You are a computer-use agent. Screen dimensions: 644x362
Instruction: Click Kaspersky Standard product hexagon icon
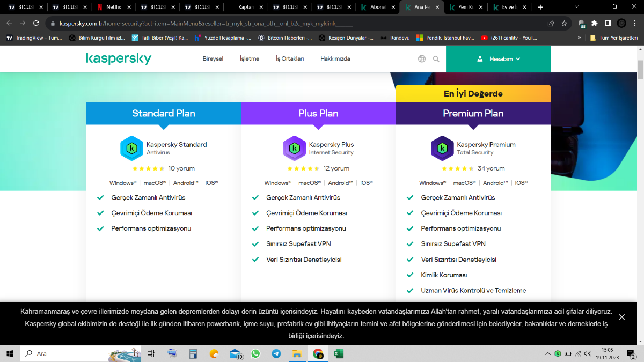pos(131,149)
